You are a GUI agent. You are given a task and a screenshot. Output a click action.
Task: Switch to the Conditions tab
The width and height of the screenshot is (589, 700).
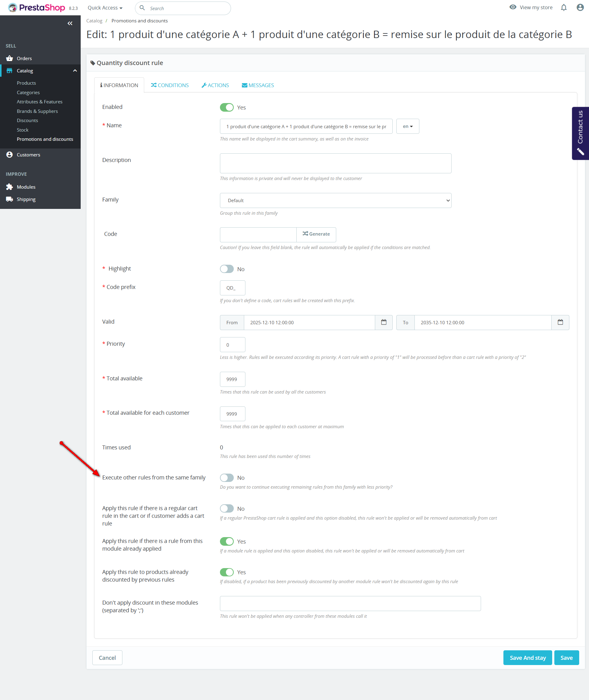pyautogui.click(x=170, y=85)
